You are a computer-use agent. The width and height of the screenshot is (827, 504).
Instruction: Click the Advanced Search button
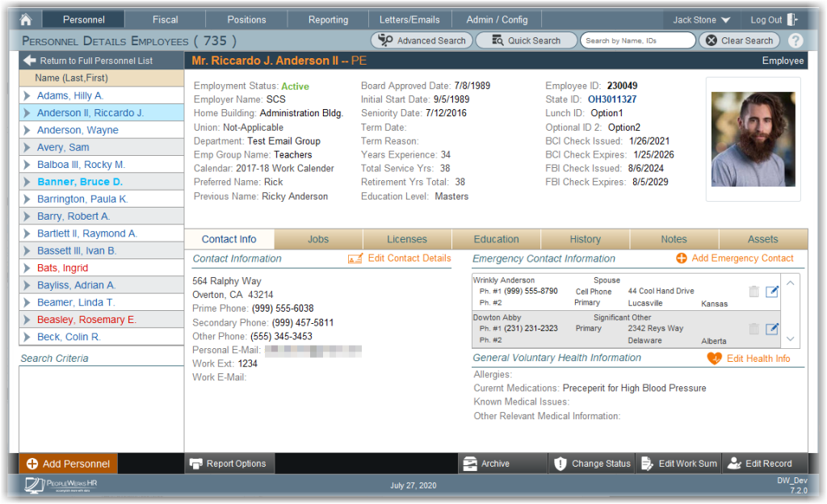422,40
